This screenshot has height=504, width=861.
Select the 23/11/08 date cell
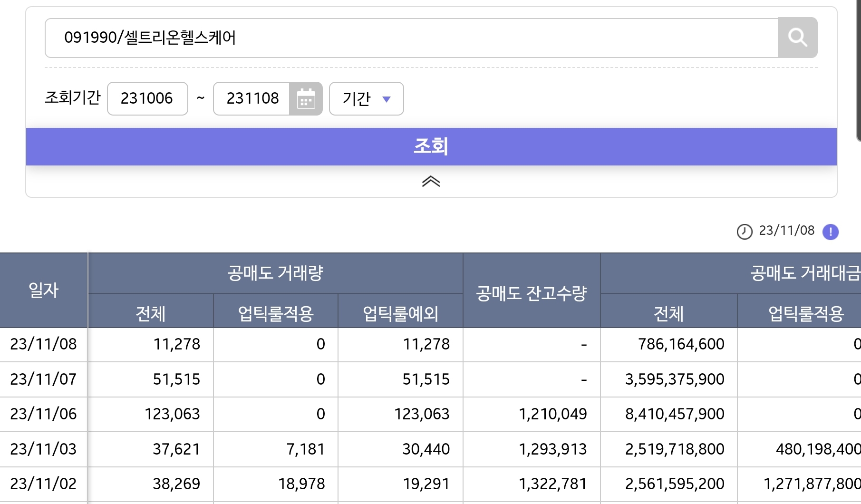[x=43, y=344]
